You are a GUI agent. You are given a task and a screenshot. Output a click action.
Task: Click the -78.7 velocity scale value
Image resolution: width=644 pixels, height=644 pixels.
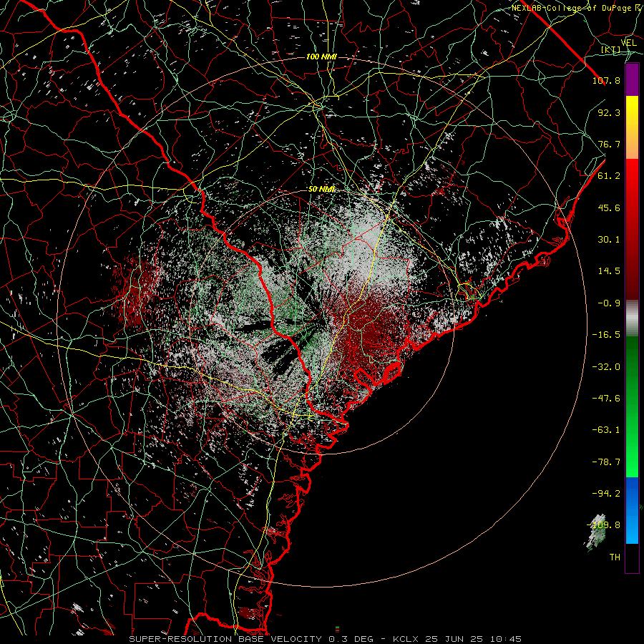click(606, 462)
